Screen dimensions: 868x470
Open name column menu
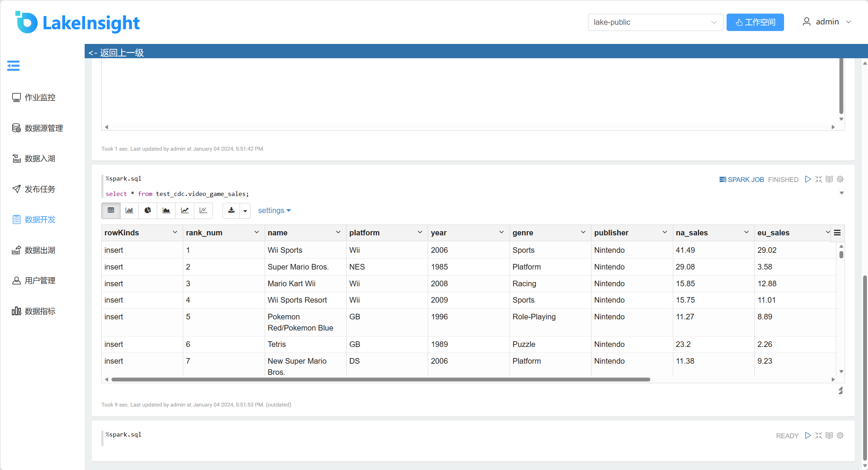coord(338,232)
